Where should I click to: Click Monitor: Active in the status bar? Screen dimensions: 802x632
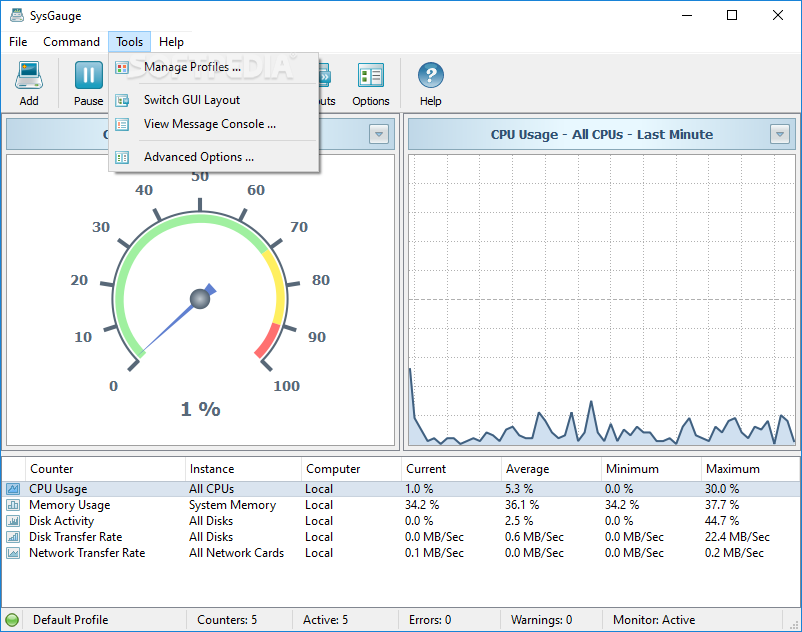(x=654, y=620)
